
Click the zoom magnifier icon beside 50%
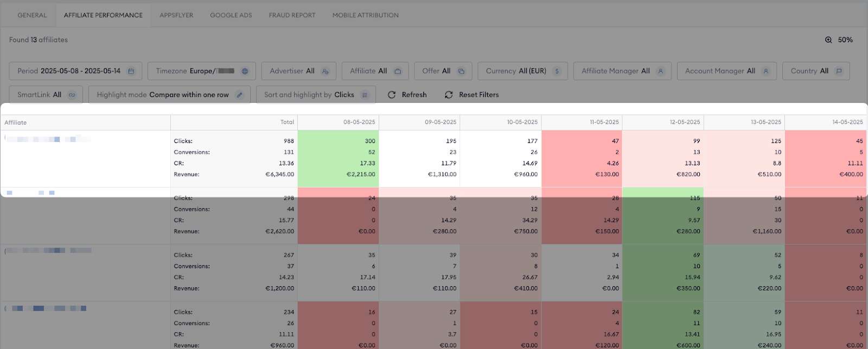[x=828, y=40]
